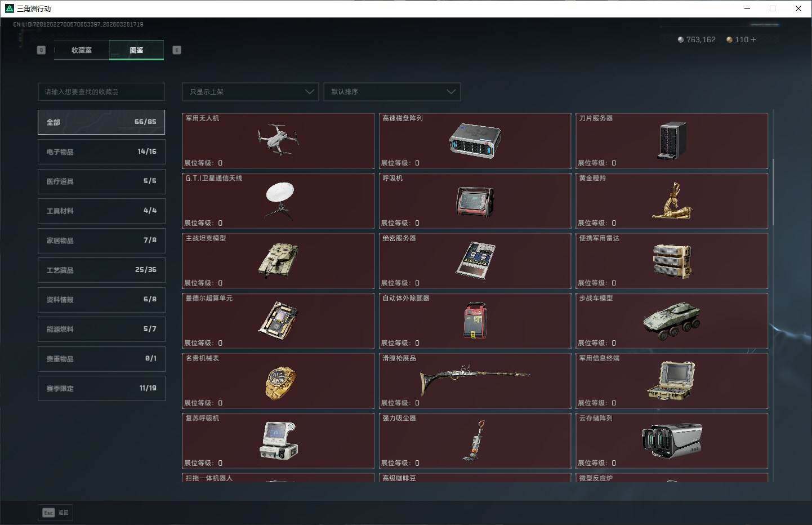This screenshot has height=525, width=812.
Task: Open the 只显示上架 filter dropdown
Action: (251, 92)
